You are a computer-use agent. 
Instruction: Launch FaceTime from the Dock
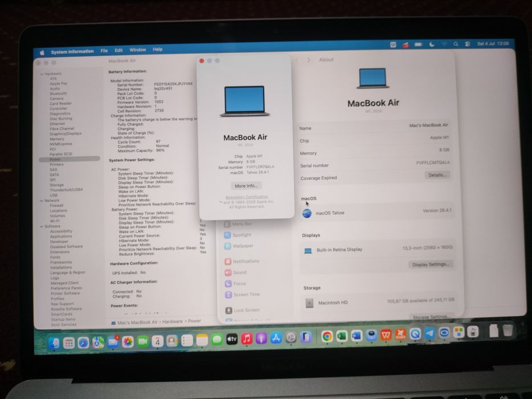coord(143,341)
